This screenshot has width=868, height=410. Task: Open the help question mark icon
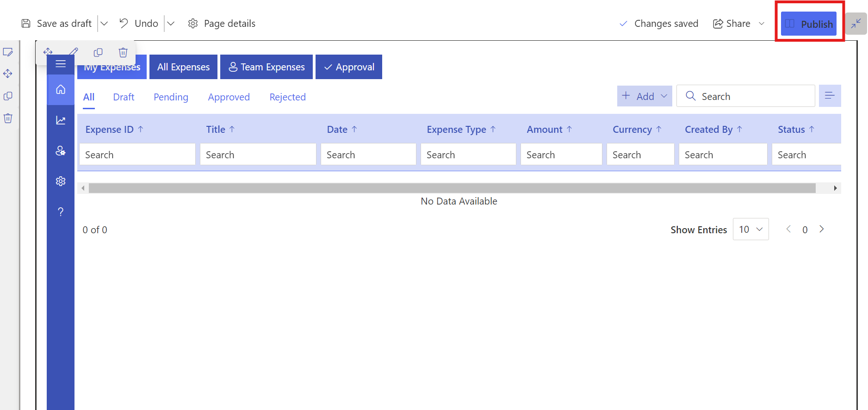[x=61, y=212]
